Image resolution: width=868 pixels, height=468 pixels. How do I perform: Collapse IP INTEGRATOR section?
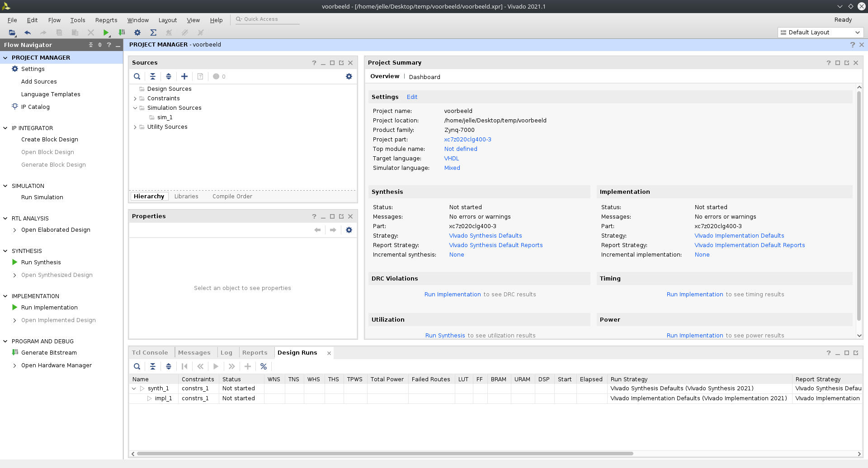point(5,128)
